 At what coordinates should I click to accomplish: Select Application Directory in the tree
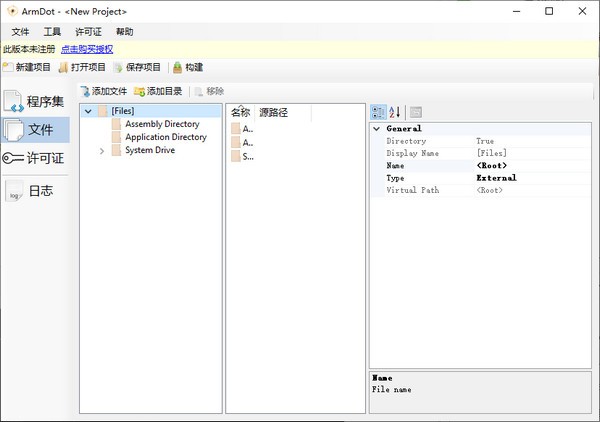pos(166,137)
